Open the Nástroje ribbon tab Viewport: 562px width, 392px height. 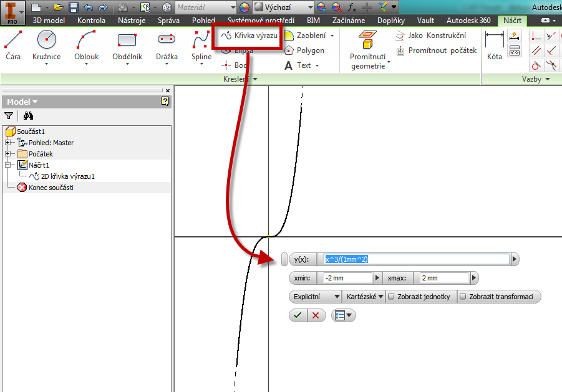point(132,21)
